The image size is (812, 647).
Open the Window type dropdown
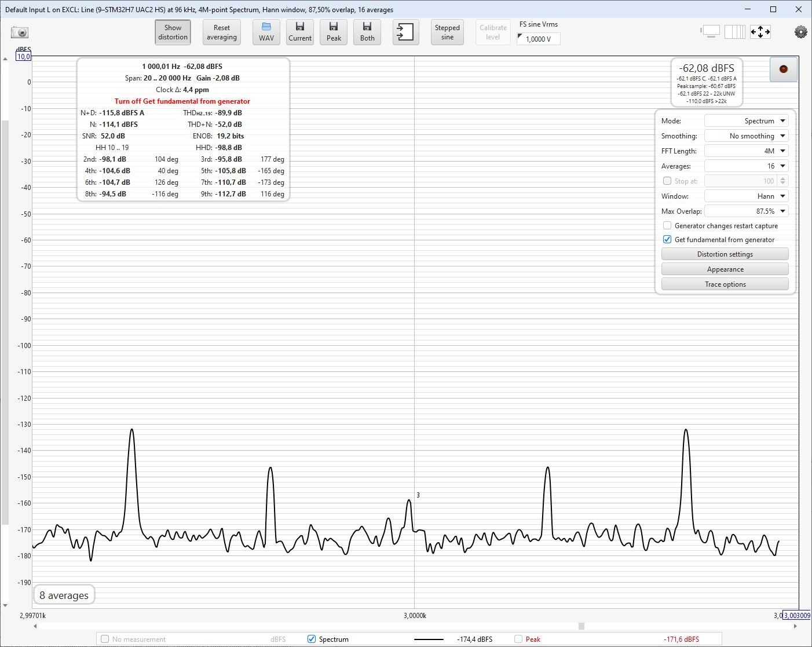coord(747,196)
